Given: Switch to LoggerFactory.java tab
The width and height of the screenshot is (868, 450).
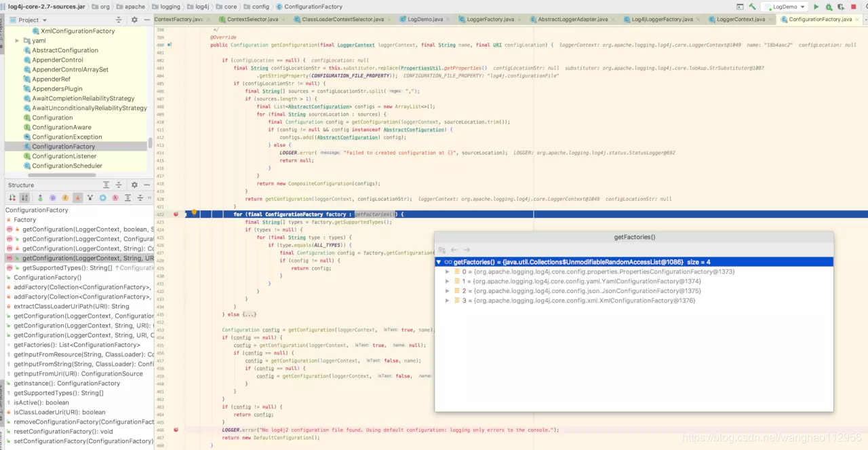Looking at the screenshot, I should point(490,19).
